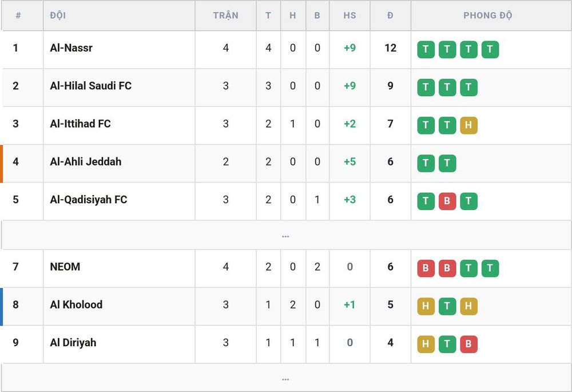
Task: Click the ĐỘI column header
Action: click(x=58, y=15)
